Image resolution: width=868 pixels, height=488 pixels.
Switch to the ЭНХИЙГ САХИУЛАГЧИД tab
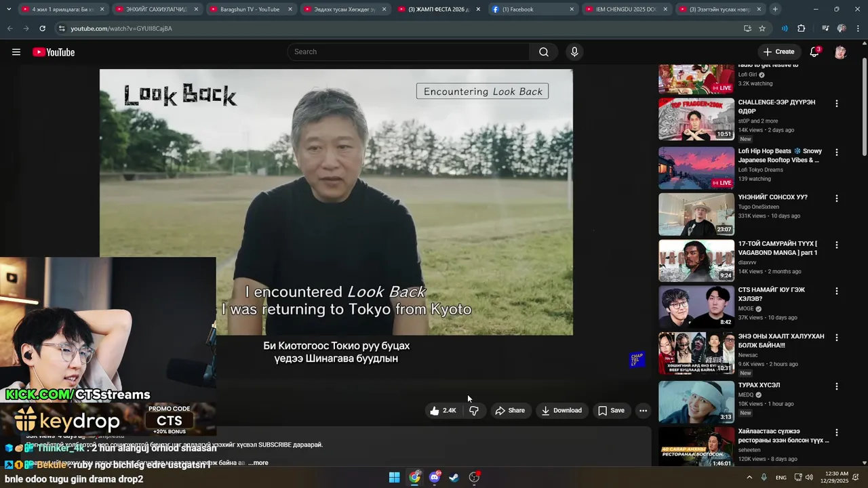(156, 9)
